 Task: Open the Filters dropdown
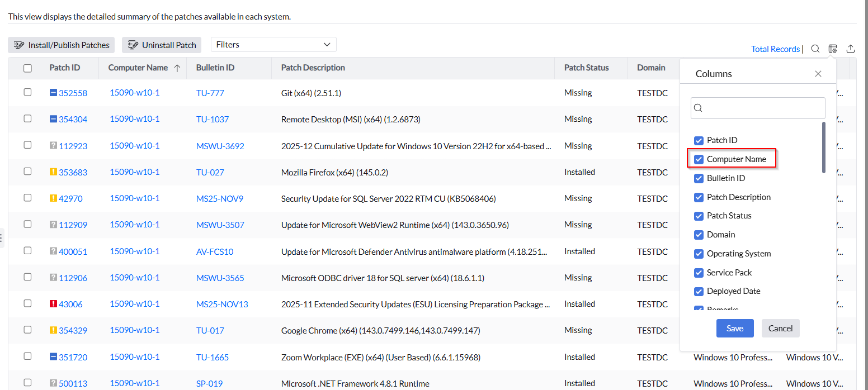click(273, 45)
